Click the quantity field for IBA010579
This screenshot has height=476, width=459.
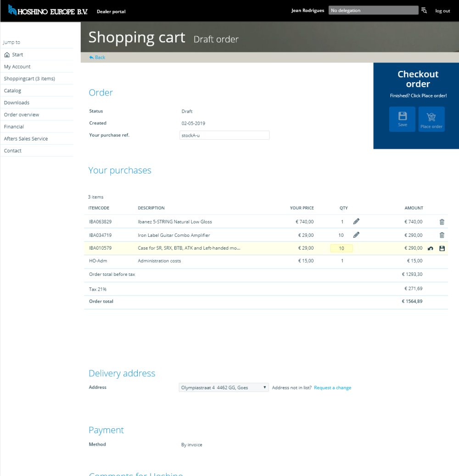tap(341, 248)
